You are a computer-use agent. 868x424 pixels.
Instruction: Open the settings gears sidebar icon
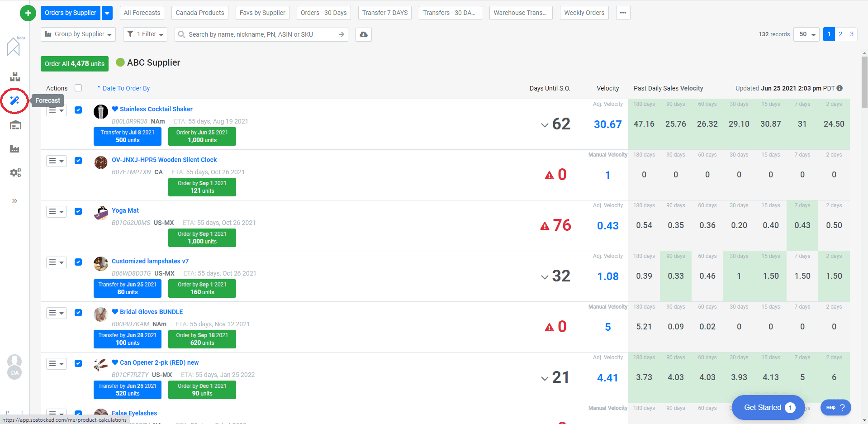point(15,172)
